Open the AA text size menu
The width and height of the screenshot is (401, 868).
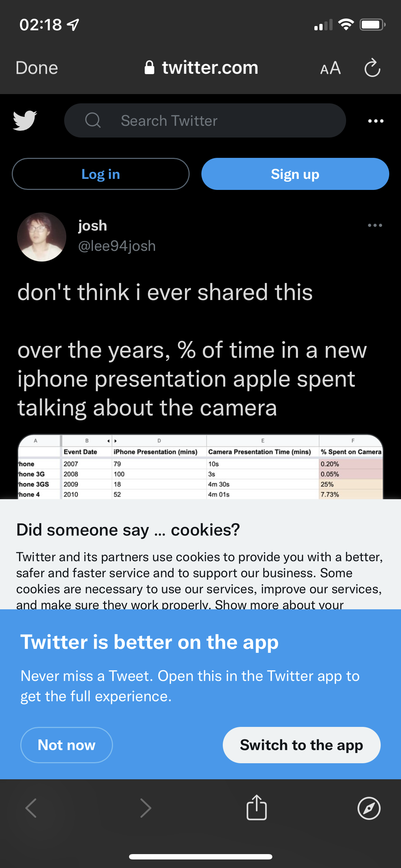coord(330,68)
